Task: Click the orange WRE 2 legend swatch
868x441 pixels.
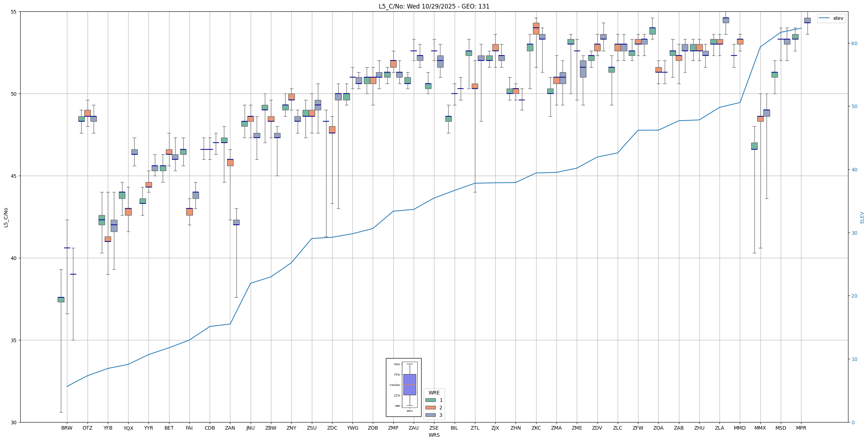Action: point(430,408)
